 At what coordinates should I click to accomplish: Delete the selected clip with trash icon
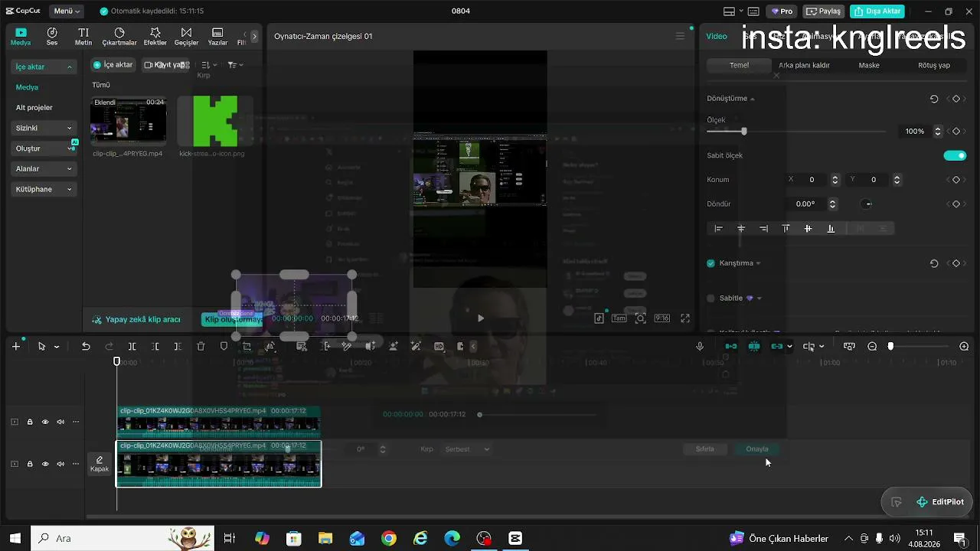[201, 347]
